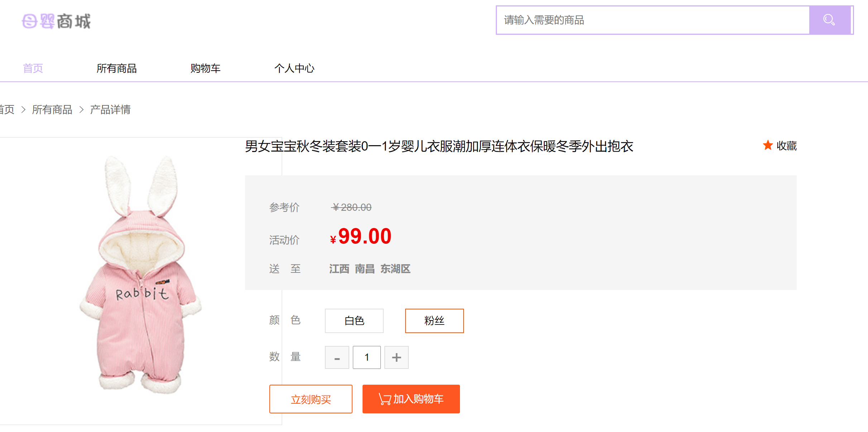Open the 江西 province delivery selector
868x432 pixels.
point(339,269)
